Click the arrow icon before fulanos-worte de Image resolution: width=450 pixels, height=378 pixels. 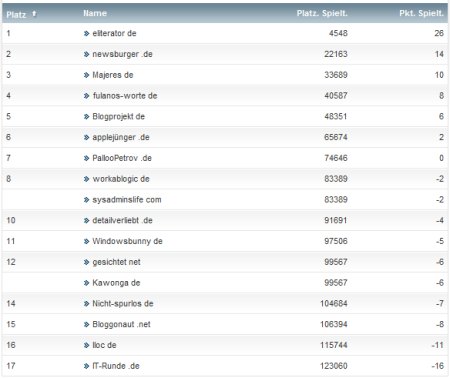click(x=87, y=96)
